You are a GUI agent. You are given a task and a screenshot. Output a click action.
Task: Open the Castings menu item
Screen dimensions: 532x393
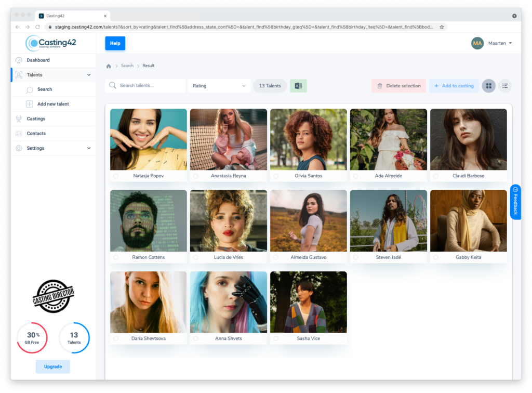[54, 119]
